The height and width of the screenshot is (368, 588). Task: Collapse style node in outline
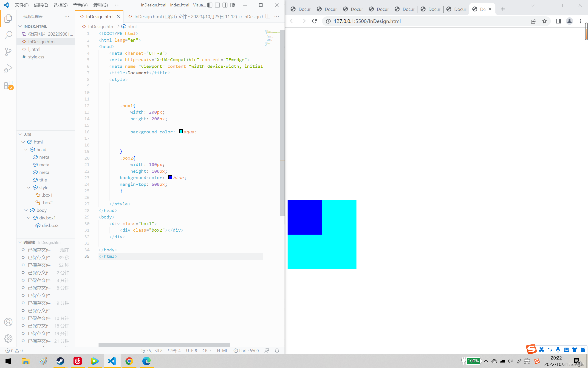(29, 187)
